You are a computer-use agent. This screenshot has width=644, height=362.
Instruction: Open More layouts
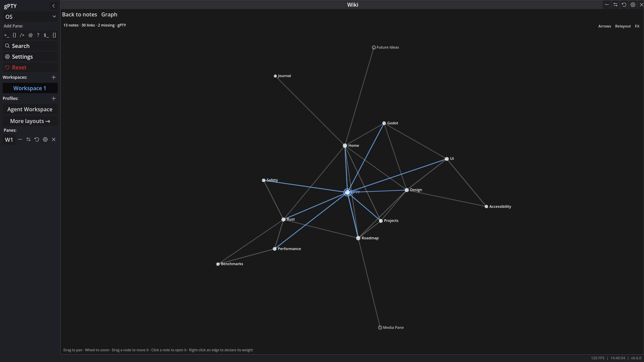point(30,121)
